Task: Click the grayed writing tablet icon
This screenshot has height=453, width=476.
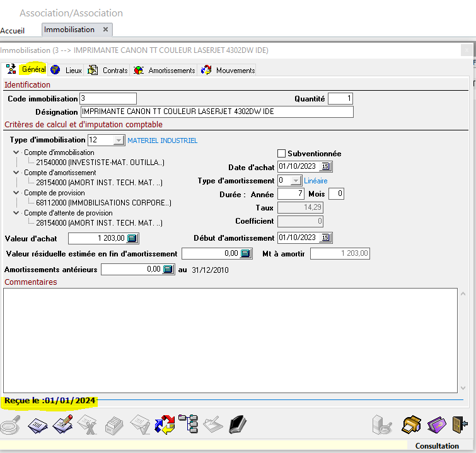Action: (213, 425)
